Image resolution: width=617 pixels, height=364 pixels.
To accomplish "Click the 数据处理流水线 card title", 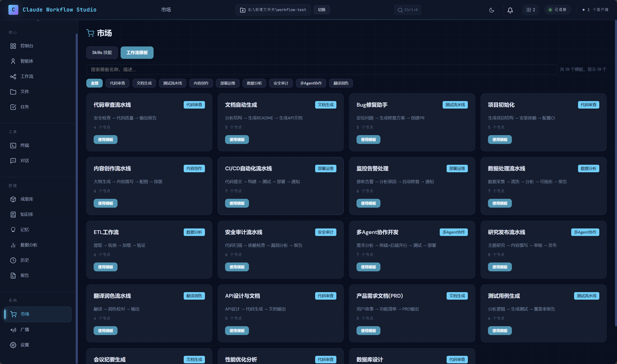I will pyautogui.click(x=506, y=169).
